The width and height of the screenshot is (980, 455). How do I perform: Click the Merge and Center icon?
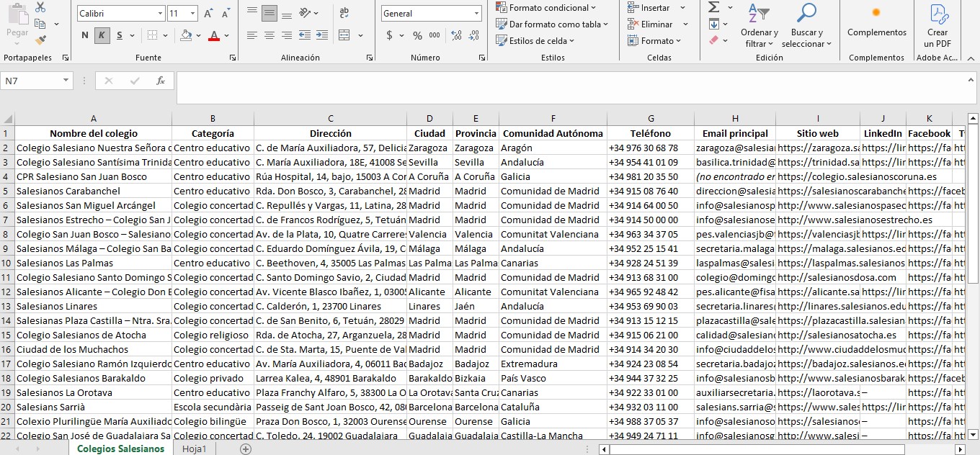point(344,35)
